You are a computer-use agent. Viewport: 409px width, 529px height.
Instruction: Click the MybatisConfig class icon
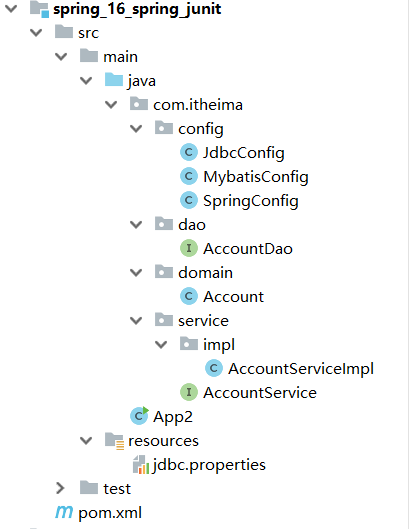point(189,176)
